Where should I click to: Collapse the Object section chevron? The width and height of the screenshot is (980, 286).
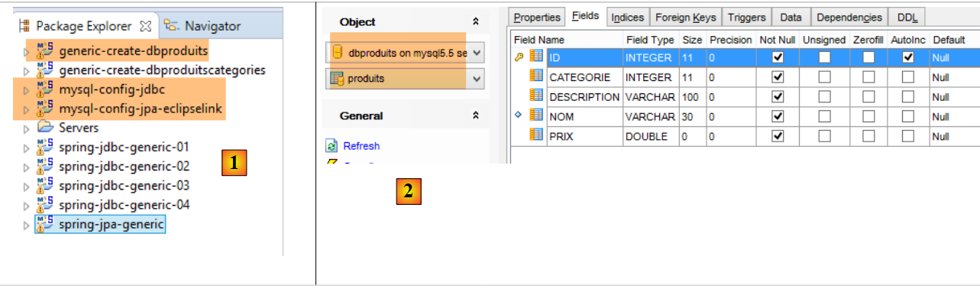click(x=476, y=22)
